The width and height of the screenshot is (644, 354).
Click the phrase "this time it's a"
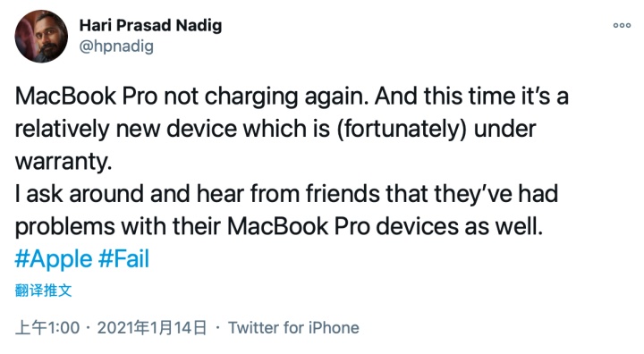click(x=496, y=97)
